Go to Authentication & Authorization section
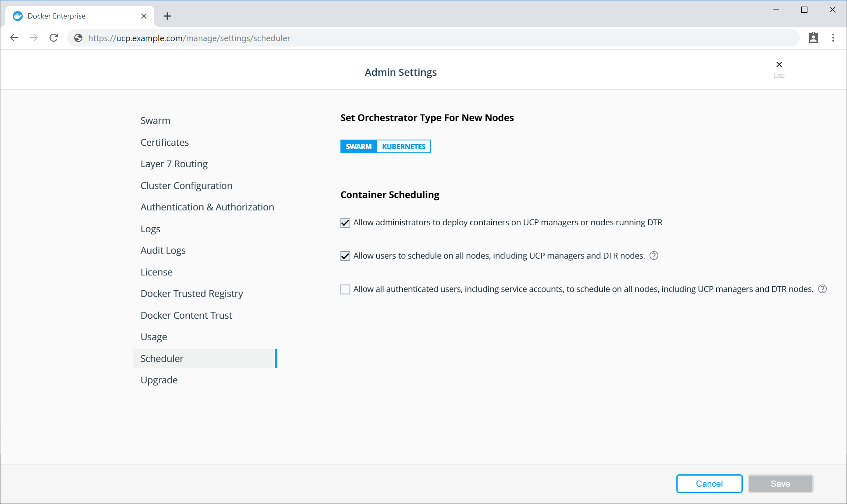The image size is (847, 504). (x=207, y=207)
